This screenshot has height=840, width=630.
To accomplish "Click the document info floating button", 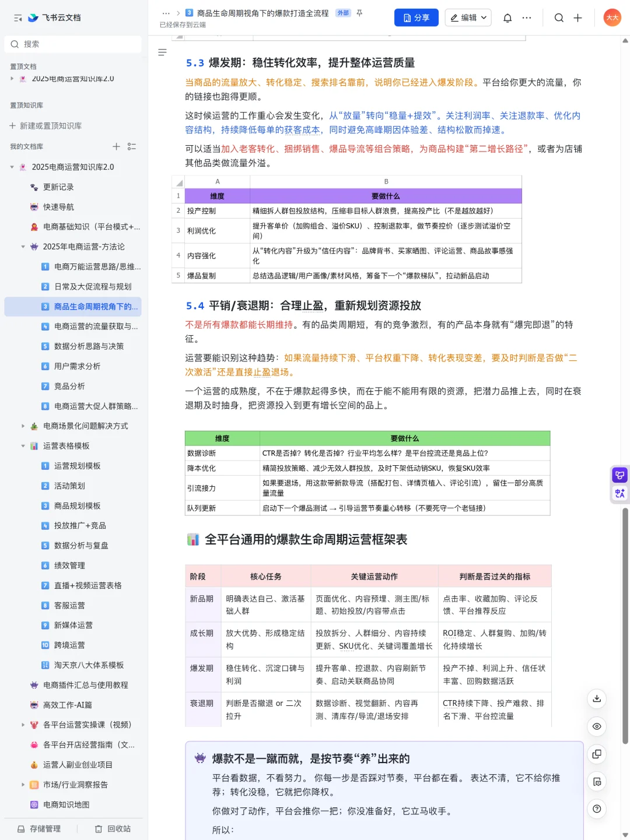I will tap(597, 782).
